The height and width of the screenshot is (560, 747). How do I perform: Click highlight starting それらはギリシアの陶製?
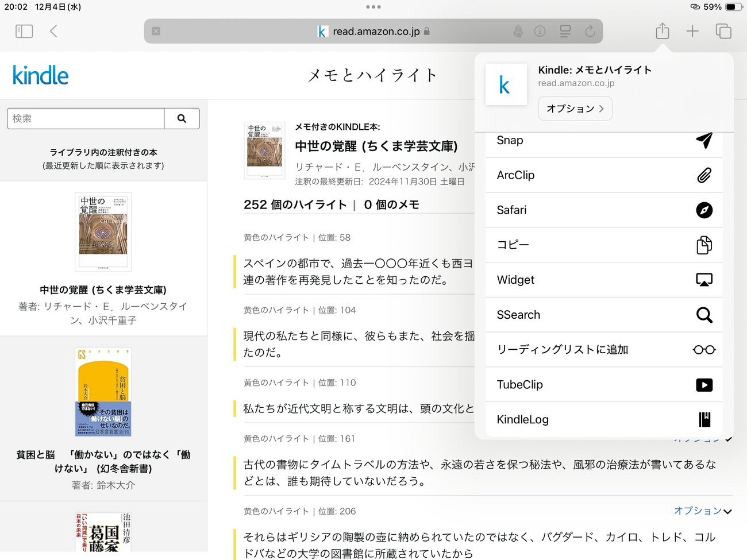[479, 545]
